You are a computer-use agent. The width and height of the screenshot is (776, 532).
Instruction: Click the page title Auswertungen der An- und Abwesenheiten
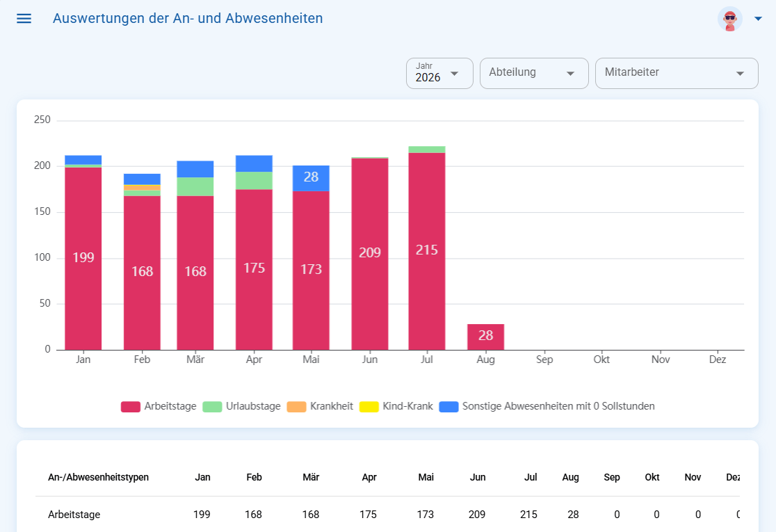[188, 18]
